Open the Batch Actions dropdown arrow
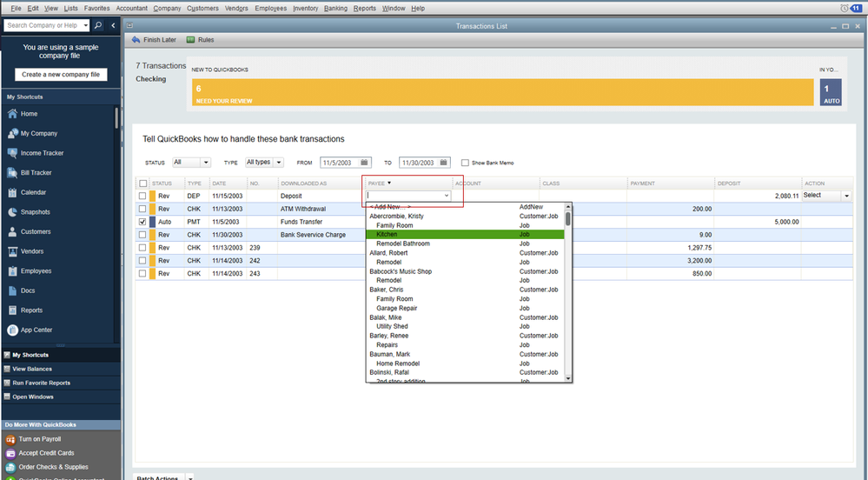The image size is (868, 480). click(190, 477)
